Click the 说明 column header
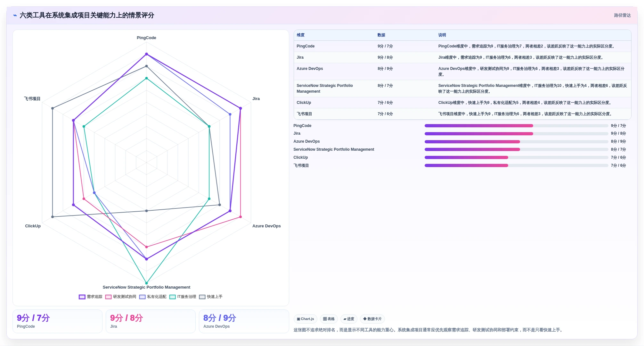Screen dimensions: 644x346 (x=442, y=35)
